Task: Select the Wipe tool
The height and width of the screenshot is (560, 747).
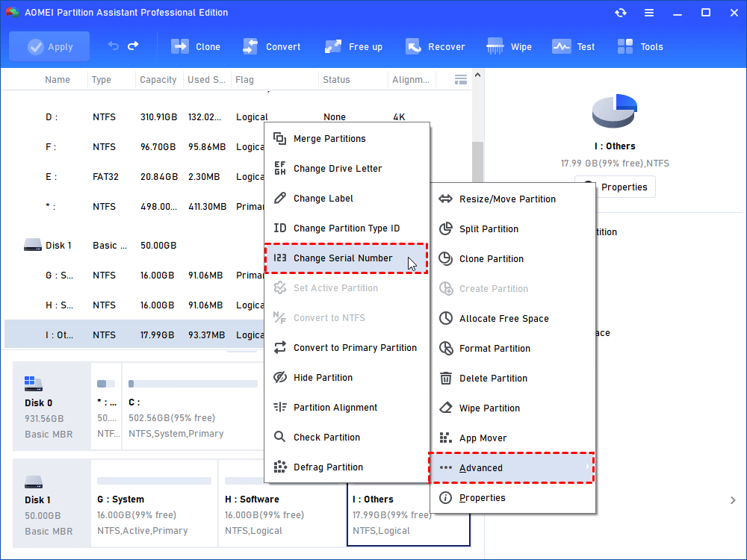Action: [x=509, y=46]
